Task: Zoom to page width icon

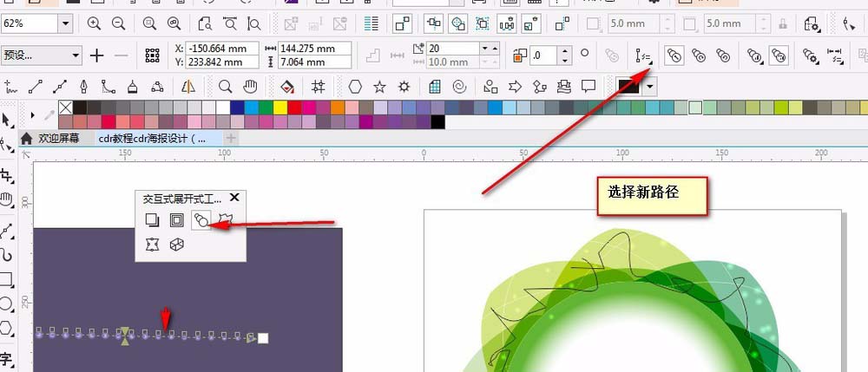Action: click(x=229, y=23)
